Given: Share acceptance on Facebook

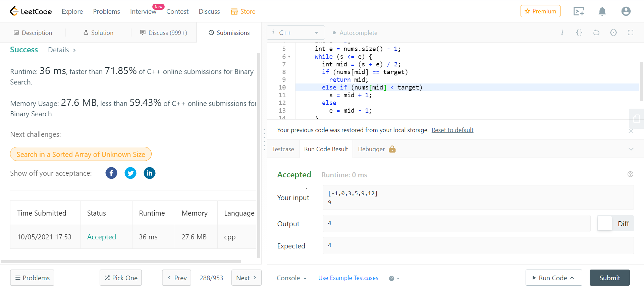Looking at the screenshot, I should tap(111, 173).
